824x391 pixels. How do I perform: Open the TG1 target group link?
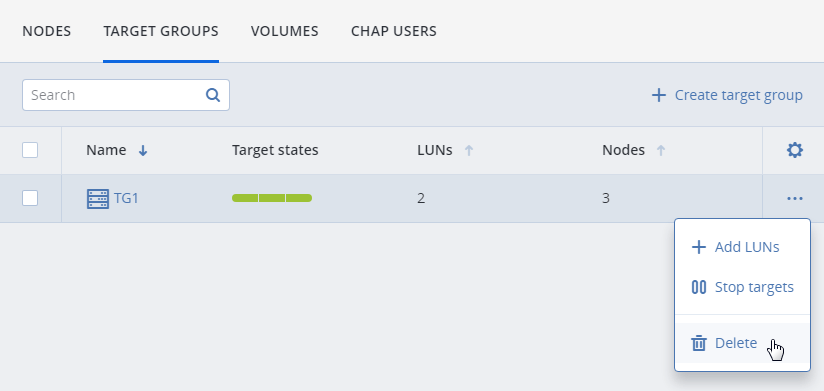[126, 199]
